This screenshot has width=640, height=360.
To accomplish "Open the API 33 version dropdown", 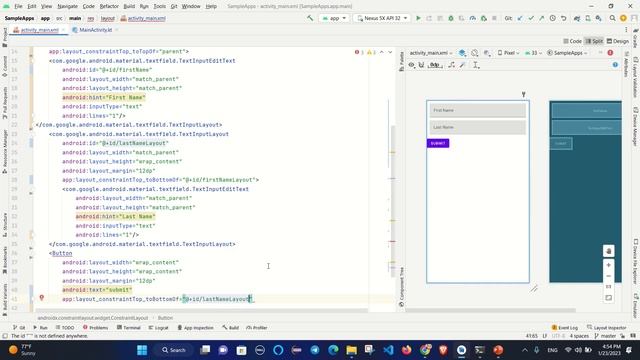I will [533, 53].
